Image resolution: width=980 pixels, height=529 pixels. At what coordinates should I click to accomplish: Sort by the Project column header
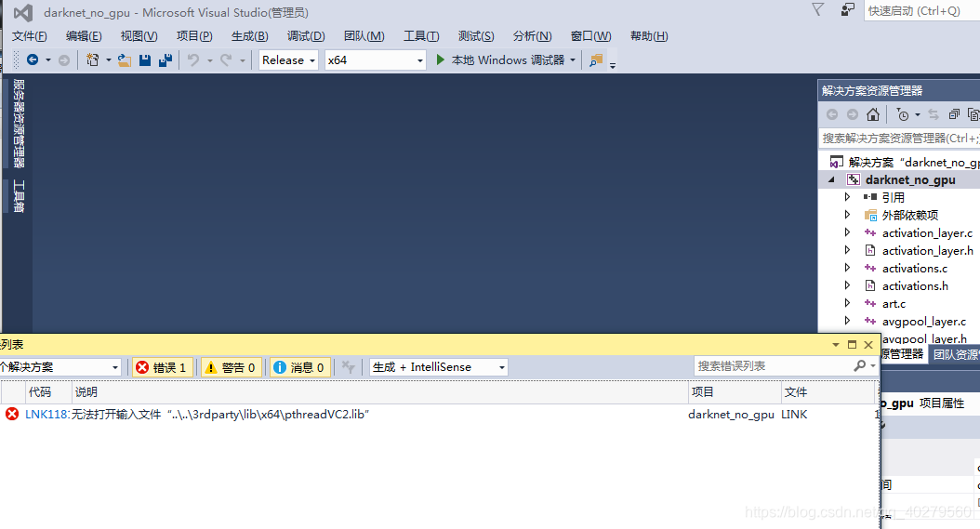click(735, 392)
